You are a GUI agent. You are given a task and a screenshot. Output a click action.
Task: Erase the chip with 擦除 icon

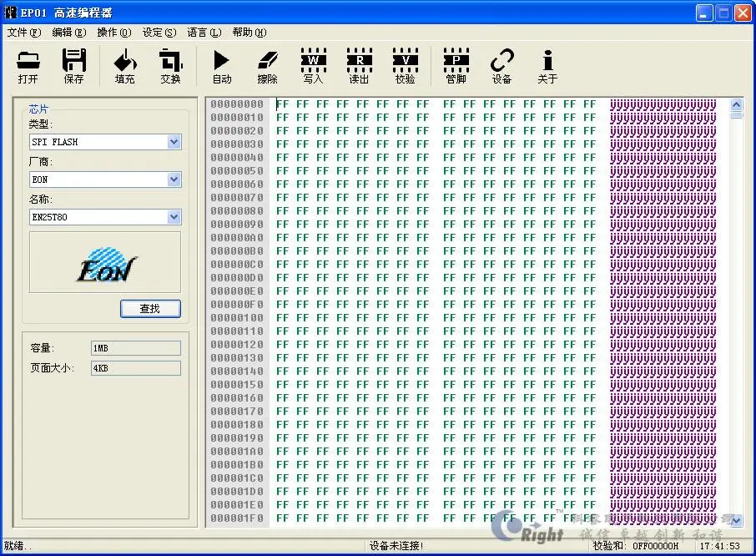pyautogui.click(x=268, y=66)
